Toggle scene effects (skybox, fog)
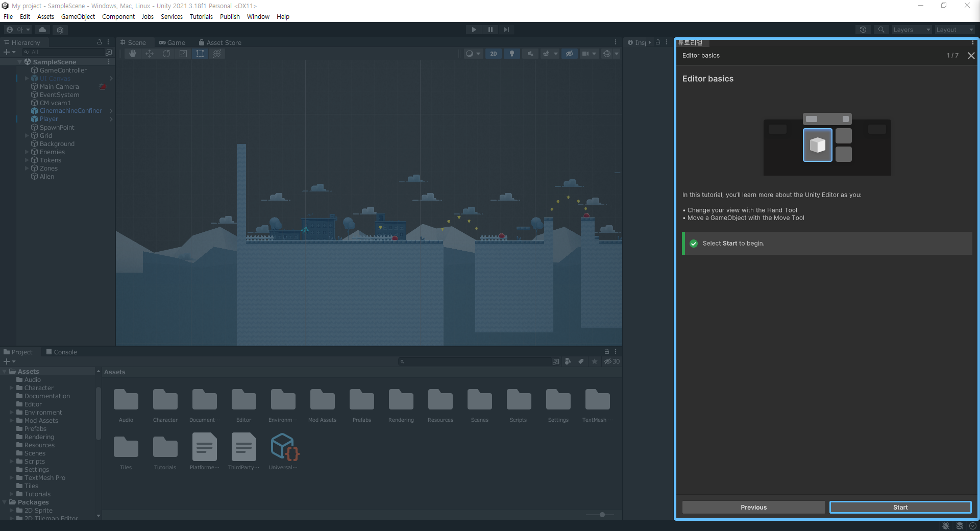The image size is (980, 531). [x=546, y=54]
